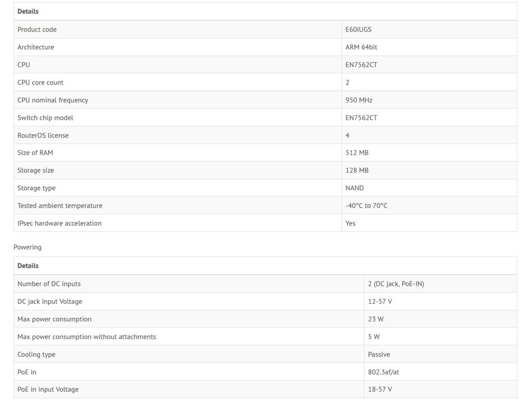This screenshot has width=532, height=404.
Task: Click the IPsec hardware acceleration label
Action: [59, 223]
